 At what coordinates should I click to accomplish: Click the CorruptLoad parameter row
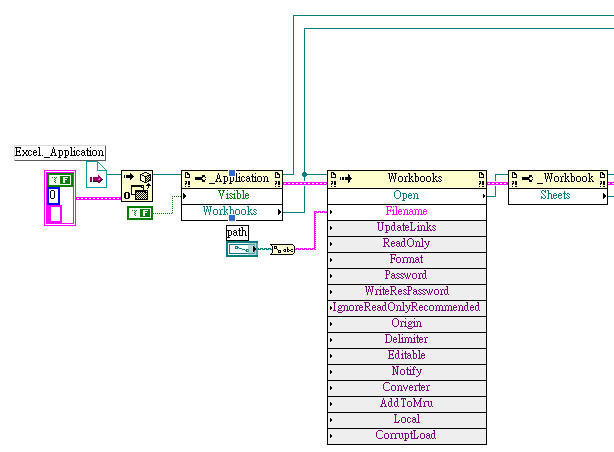[407, 436]
